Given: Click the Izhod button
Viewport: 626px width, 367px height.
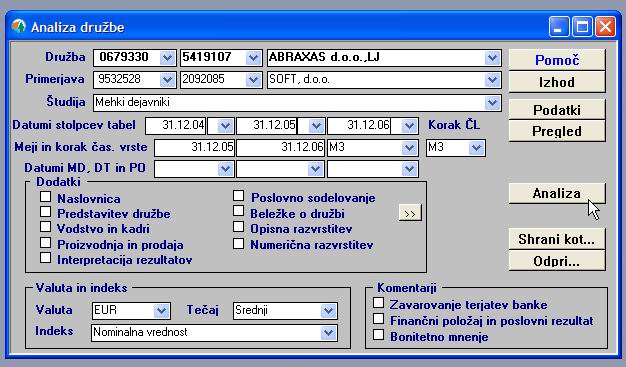Looking at the screenshot, I should coord(557,82).
